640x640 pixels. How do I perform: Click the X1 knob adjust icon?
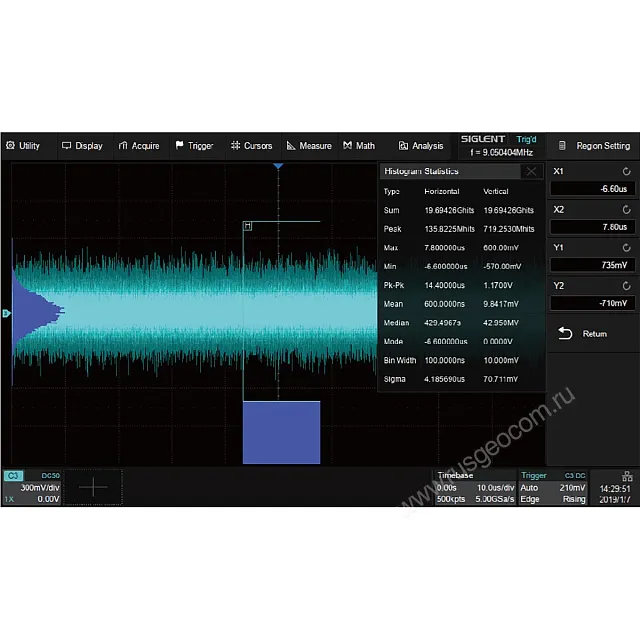click(x=626, y=172)
